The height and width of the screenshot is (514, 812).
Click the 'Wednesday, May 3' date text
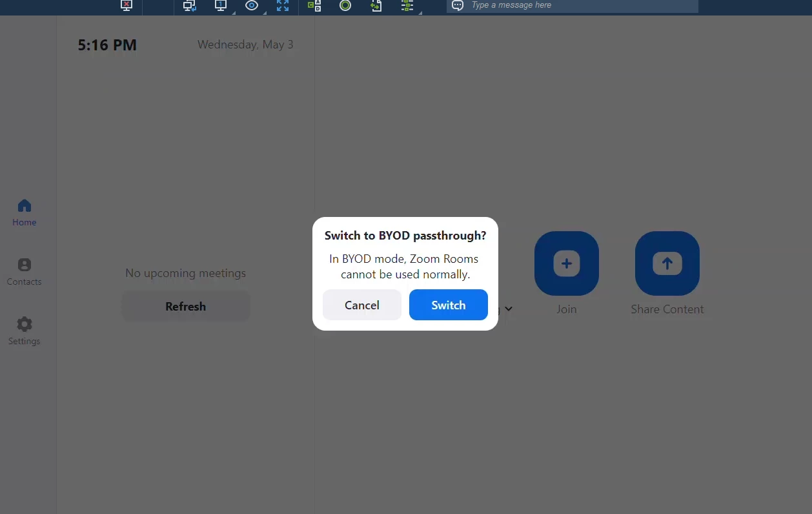tap(245, 45)
